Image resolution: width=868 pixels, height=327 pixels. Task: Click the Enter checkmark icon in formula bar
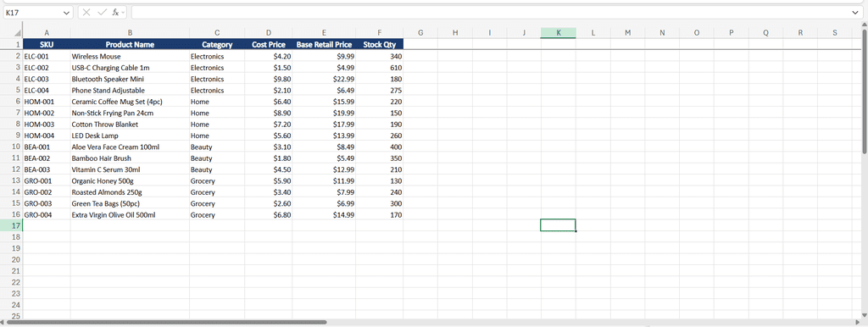tap(102, 12)
